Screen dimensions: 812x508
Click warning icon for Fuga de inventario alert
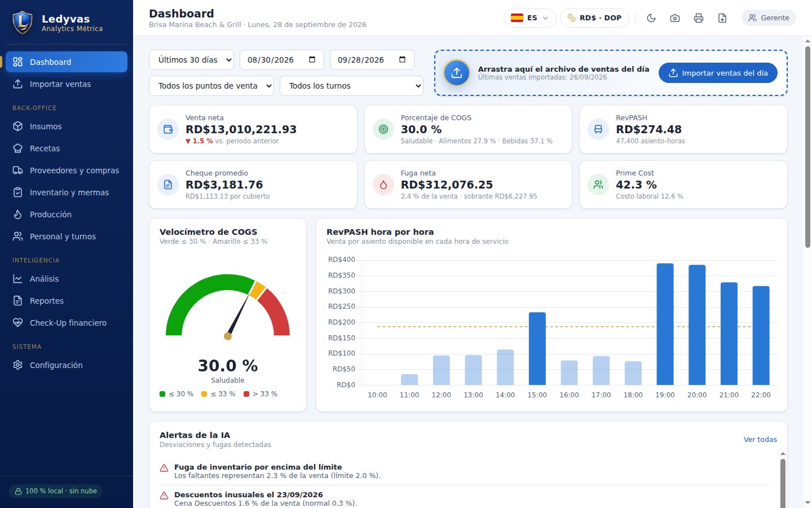click(x=164, y=468)
